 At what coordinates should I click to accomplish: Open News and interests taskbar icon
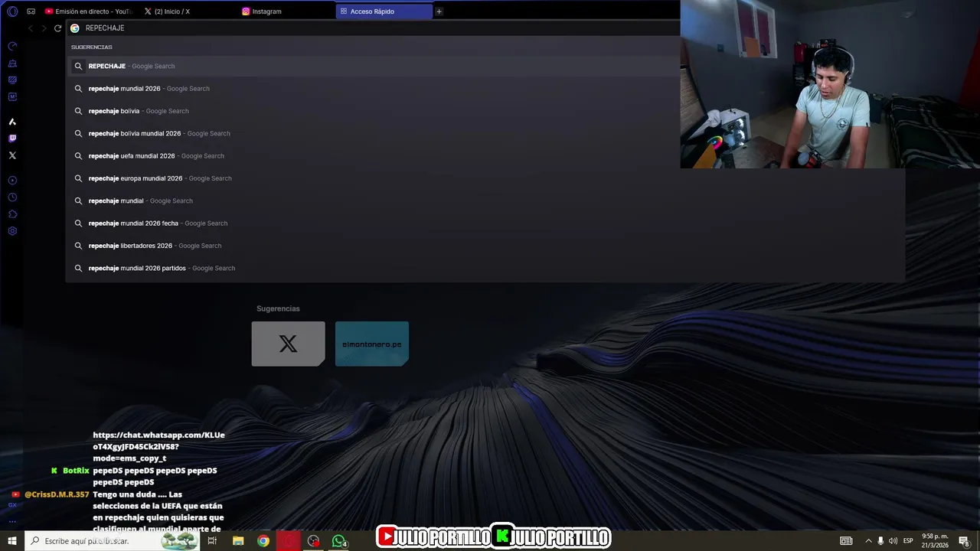(x=846, y=541)
